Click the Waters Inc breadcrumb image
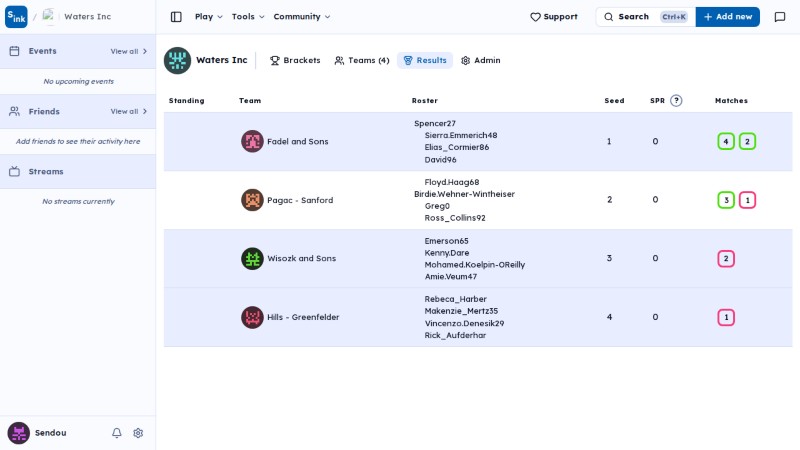Viewport: 800px width, 450px height. [x=48, y=16]
